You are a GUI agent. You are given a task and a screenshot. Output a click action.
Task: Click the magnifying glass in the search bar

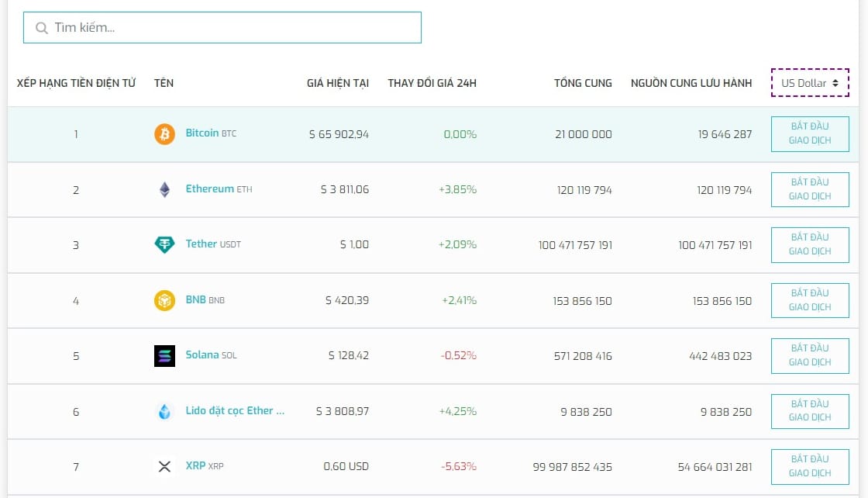41,27
